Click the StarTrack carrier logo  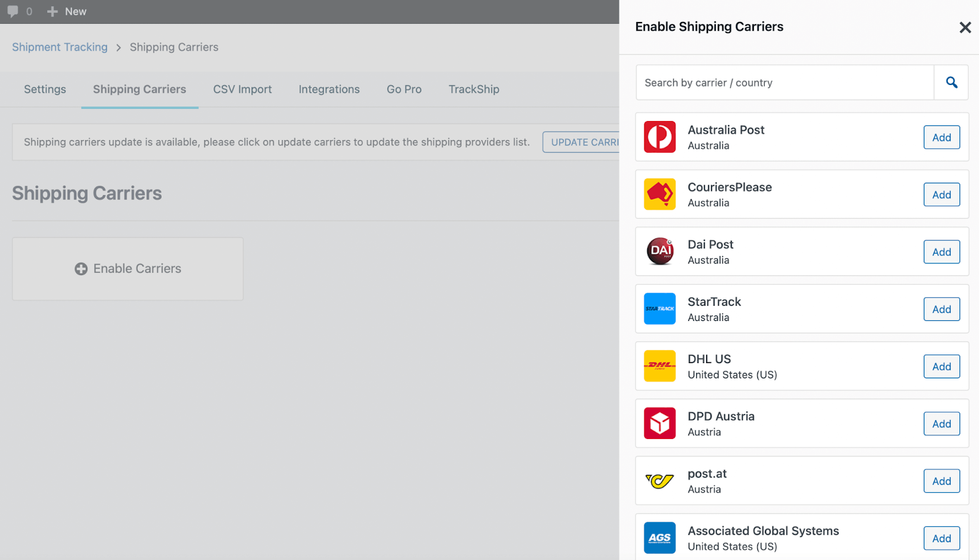(659, 309)
